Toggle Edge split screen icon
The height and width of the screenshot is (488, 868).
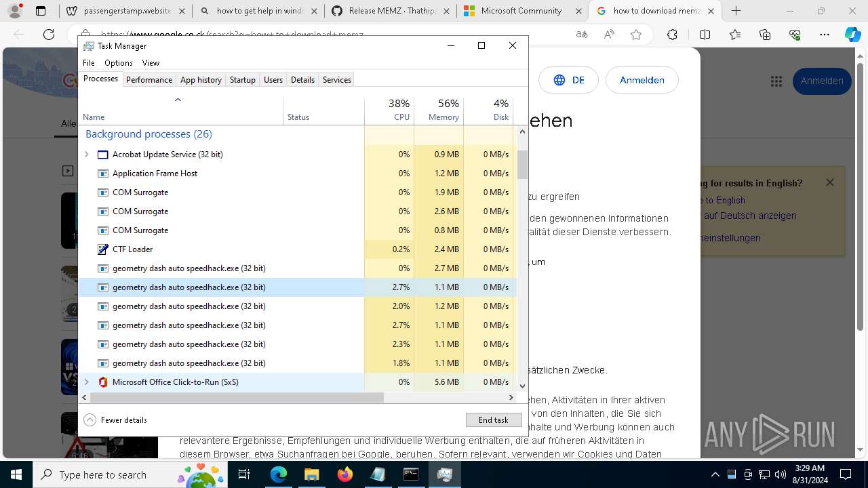point(705,35)
